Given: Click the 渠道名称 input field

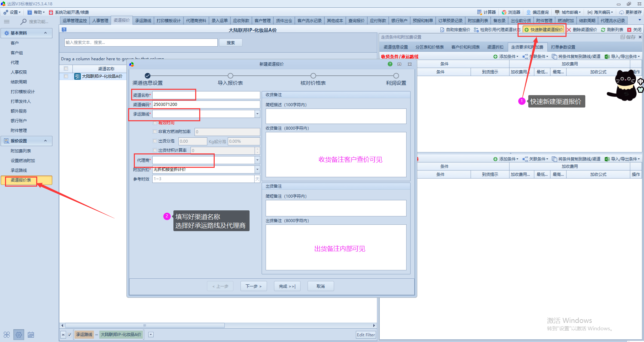Looking at the screenshot, I should click(x=206, y=95).
